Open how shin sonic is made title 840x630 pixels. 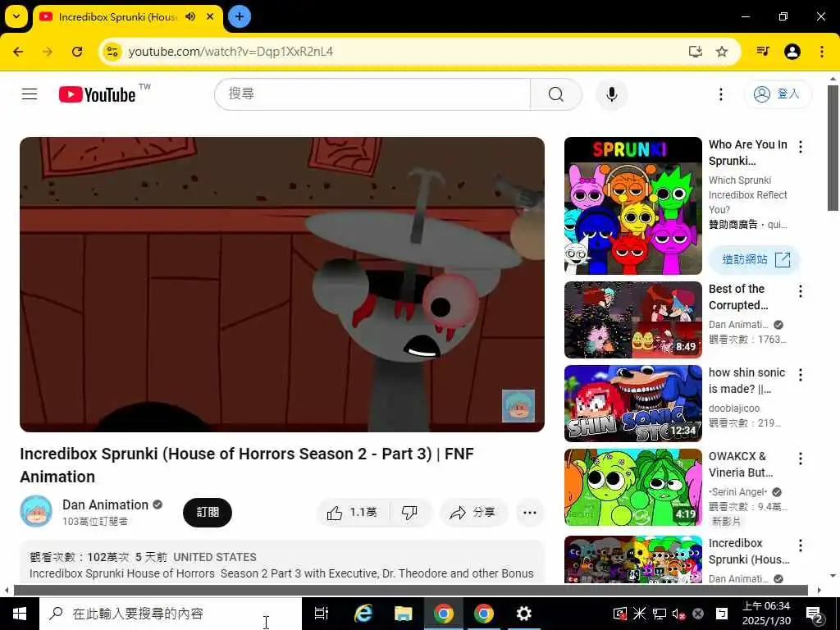(746, 381)
